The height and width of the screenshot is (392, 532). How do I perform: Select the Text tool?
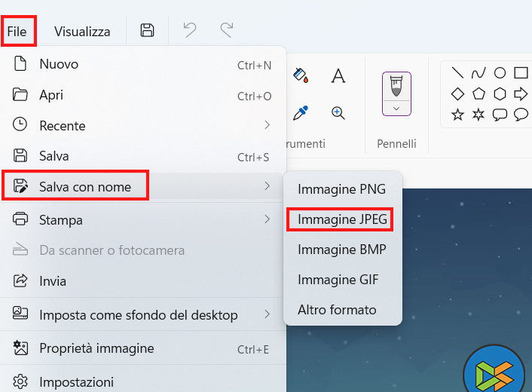(x=338, y=75)
